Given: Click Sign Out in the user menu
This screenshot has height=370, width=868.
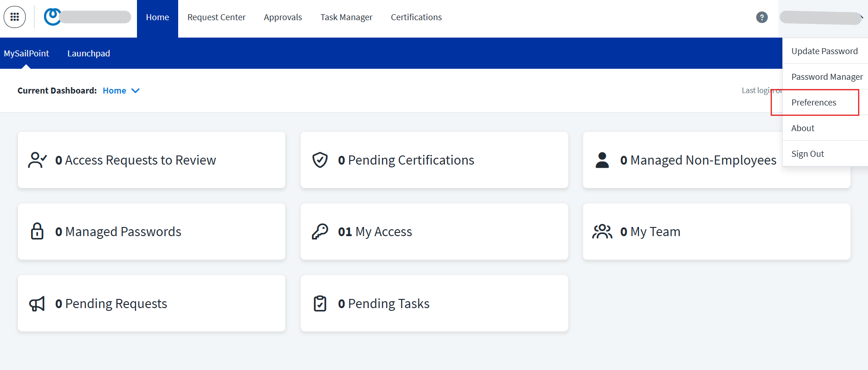Looking at the screenshot, I should pyautogui.click(x=825, y=154).
